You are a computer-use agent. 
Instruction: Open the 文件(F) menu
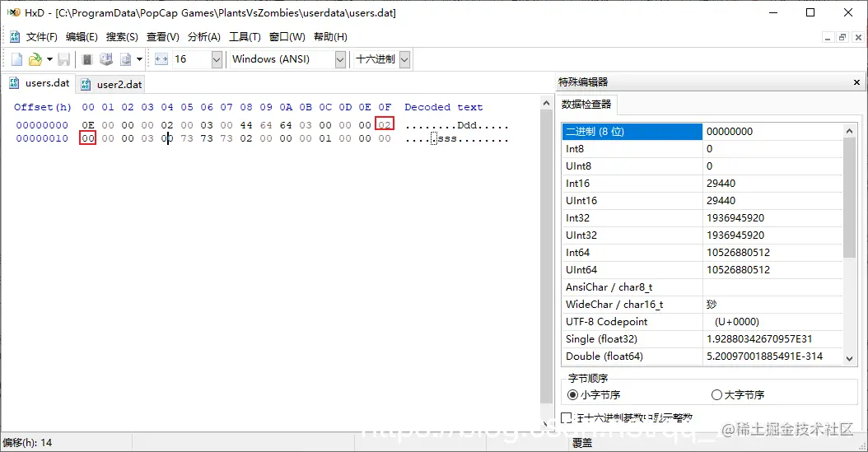pyautogui.click(x=41, y=37)
